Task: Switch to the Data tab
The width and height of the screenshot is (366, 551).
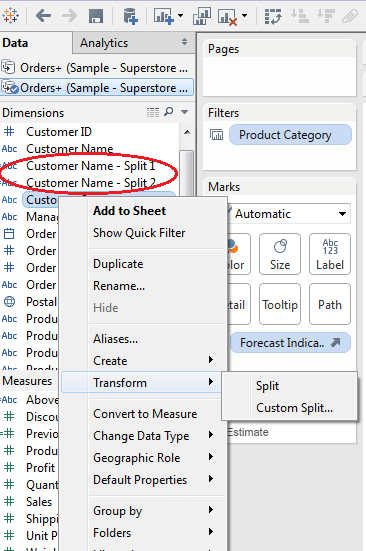Action: pyautogui.click(x=36, y=43)
